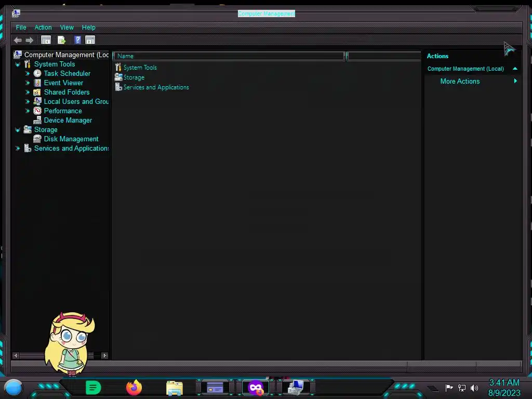This screenshot has width=532, height=399.
Task: Click the Computer Management title bar icon
Action: (x=16, y=13)
